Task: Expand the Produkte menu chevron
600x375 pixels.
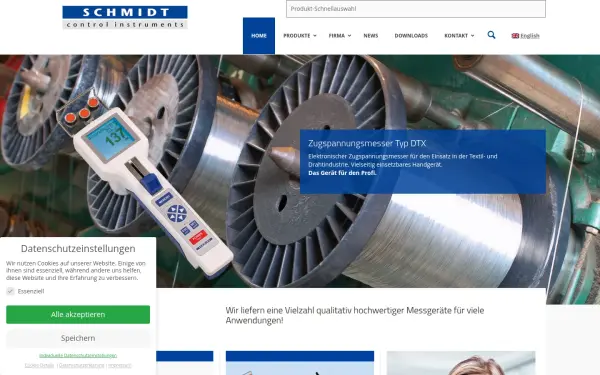Action: pos(315,36)
